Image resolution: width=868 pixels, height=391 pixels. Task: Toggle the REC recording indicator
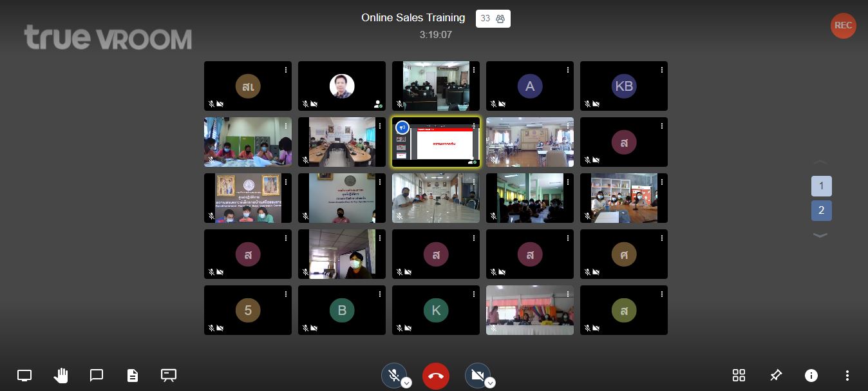(843, 26)
